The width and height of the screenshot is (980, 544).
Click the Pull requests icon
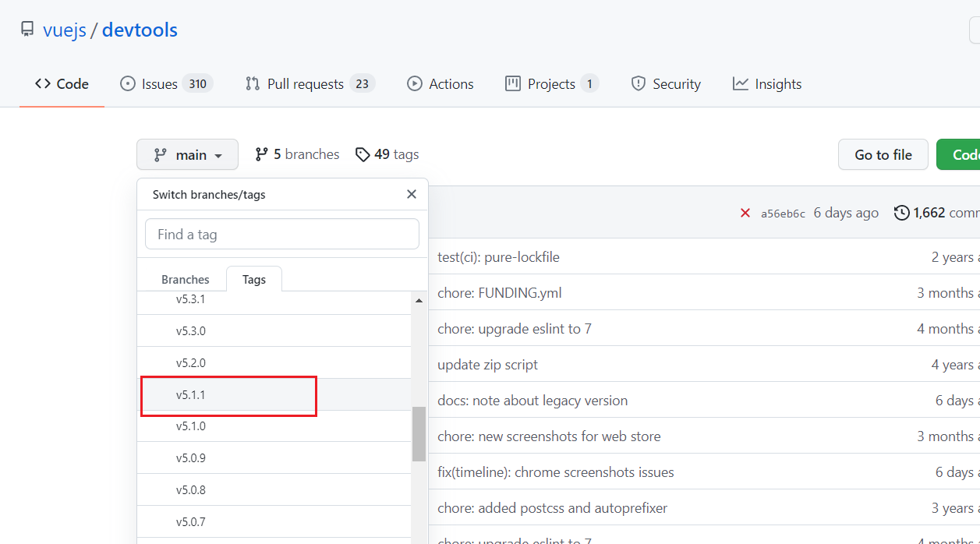(253, 84)
